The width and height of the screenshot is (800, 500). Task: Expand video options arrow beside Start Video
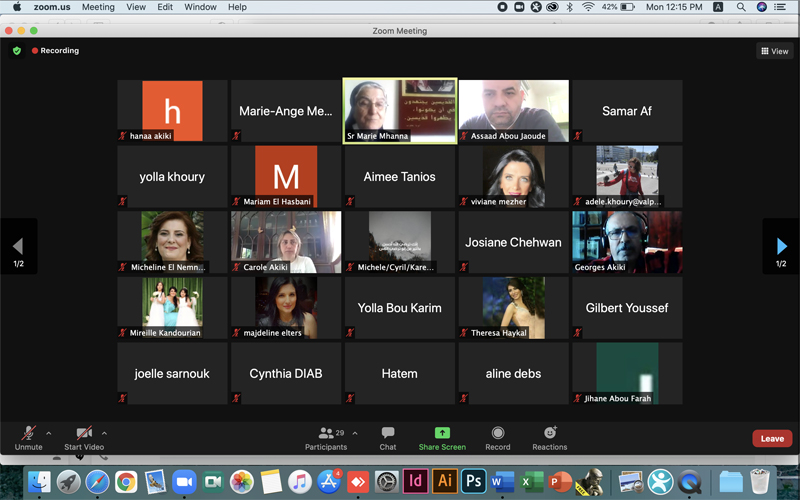(104, 433)
